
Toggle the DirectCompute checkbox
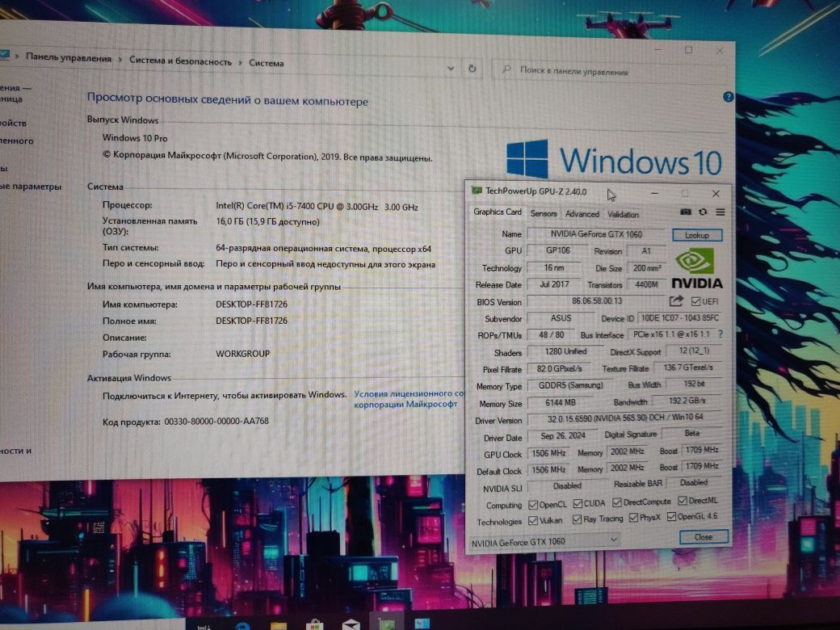tap(617, 502)
